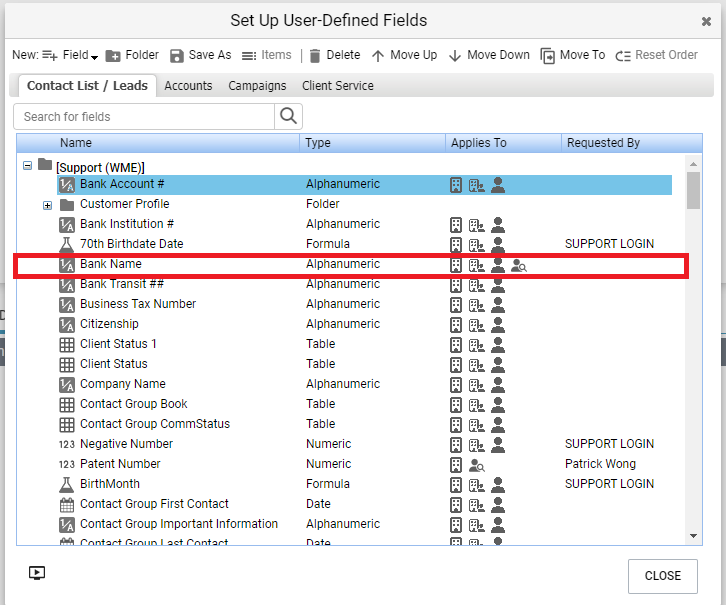Click the scrollbar down arrow
Viewport: 726px width, 605px height.
coord(693,536)
